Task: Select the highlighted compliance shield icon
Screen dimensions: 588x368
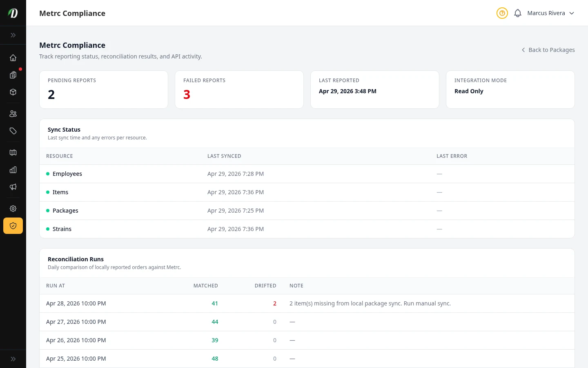Action: [x=13, y=225]
